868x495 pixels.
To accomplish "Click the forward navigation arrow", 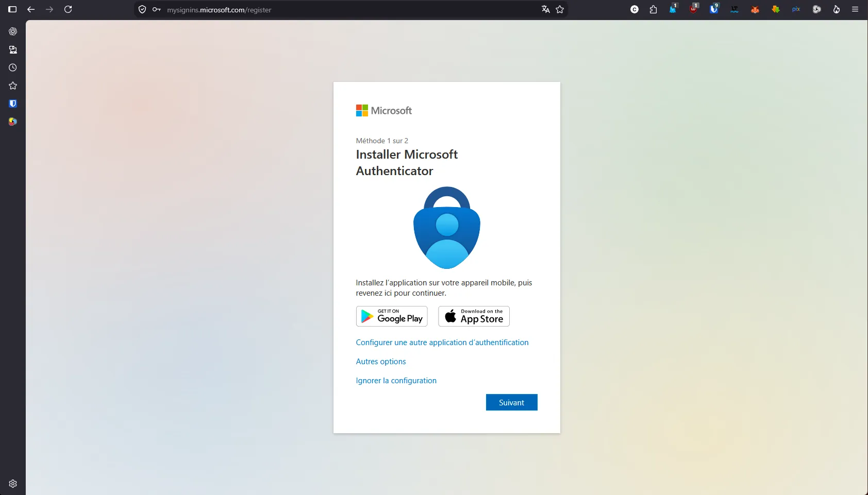I will [x=49, y=9].
